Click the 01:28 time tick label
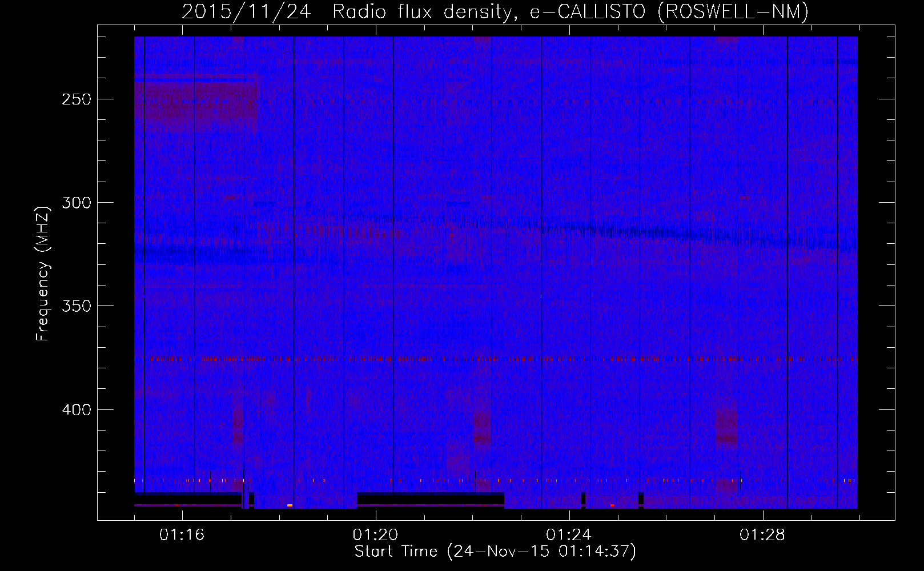The width and height of the screenshot is (924, 571). (x=762, y=535)
